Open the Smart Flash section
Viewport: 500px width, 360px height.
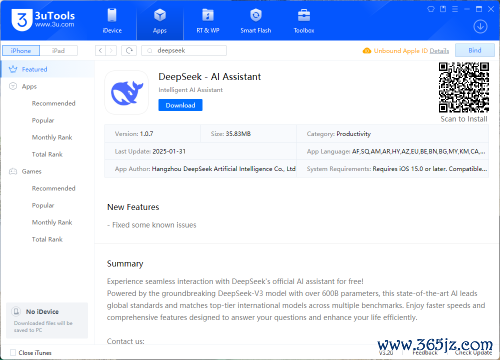(256, 21)
